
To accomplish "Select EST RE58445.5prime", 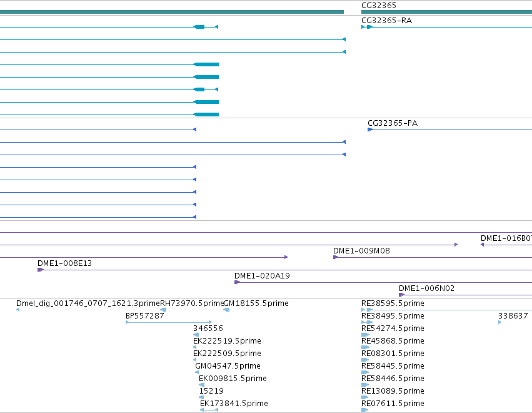I will pos(393,366).
